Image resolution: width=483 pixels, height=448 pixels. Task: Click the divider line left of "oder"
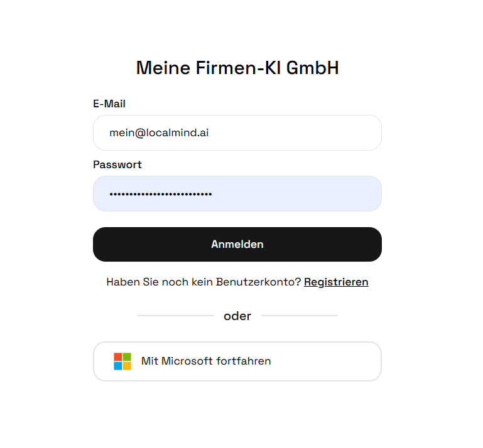(175, 316)
